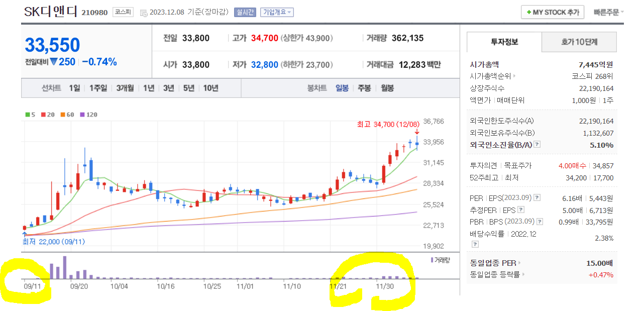Screen dimensions: 644x311
Task: Select the 5년 line chart period
Action: click(189, 88)
